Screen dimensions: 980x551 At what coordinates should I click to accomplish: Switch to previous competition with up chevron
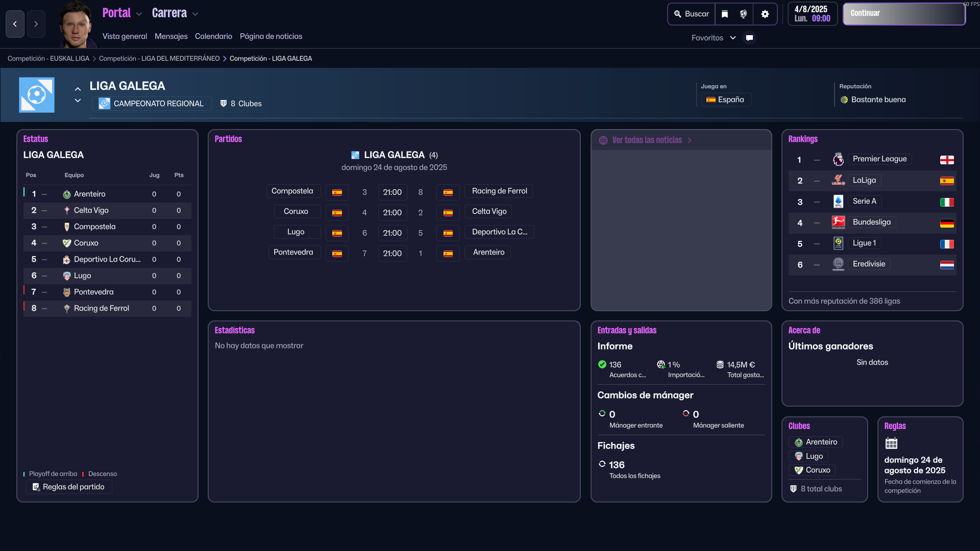coord(78,89)
